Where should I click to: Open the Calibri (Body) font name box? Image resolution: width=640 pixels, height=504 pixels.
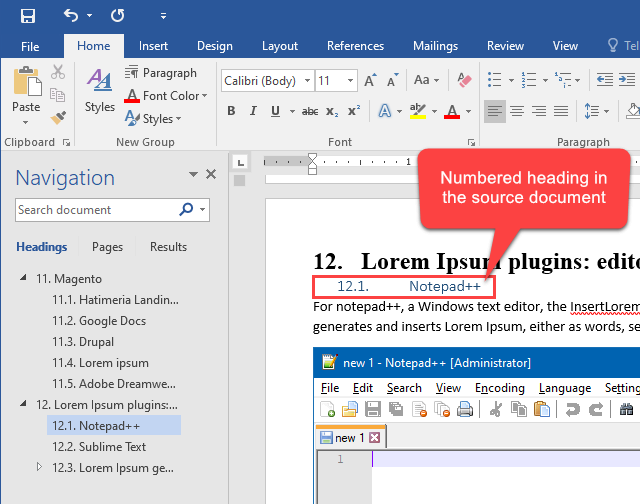[x=267, y=81]
